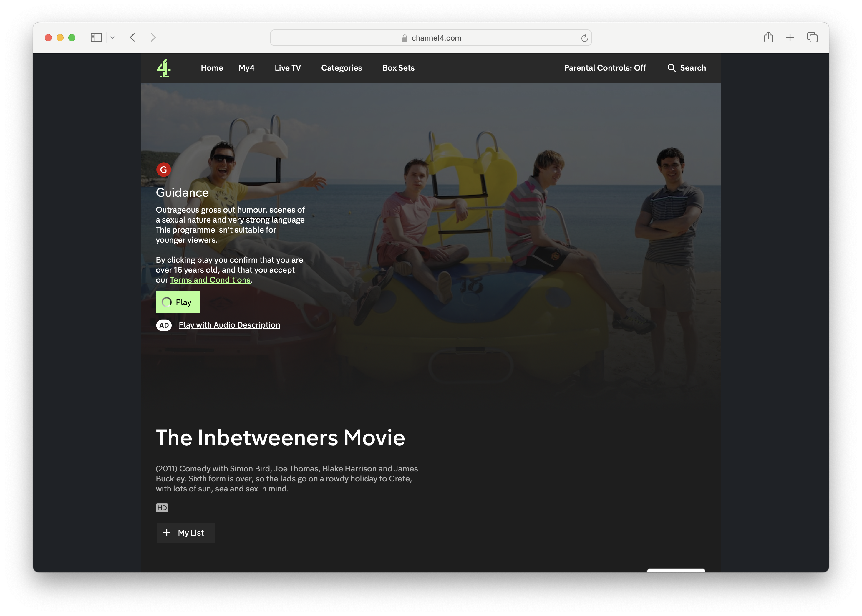Click the green Play button
This screenshot has height=616, width=862.
pyautogui.click(x=178, y=302)
